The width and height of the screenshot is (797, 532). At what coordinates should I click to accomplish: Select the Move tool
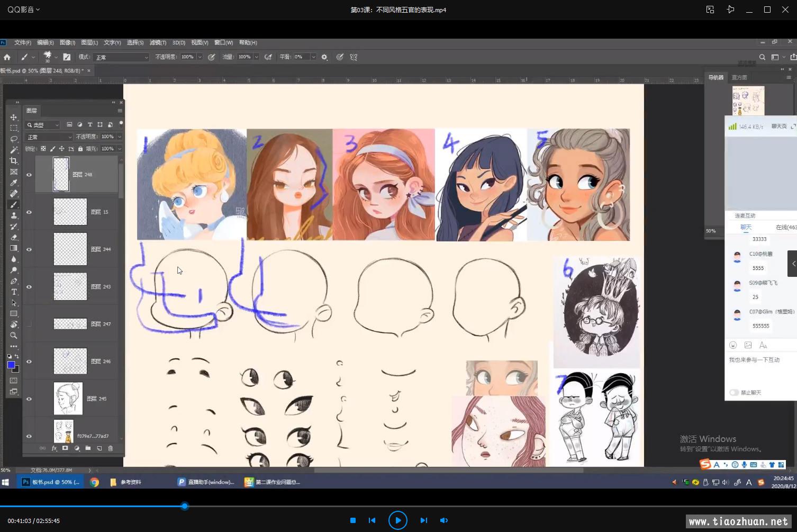14,117
